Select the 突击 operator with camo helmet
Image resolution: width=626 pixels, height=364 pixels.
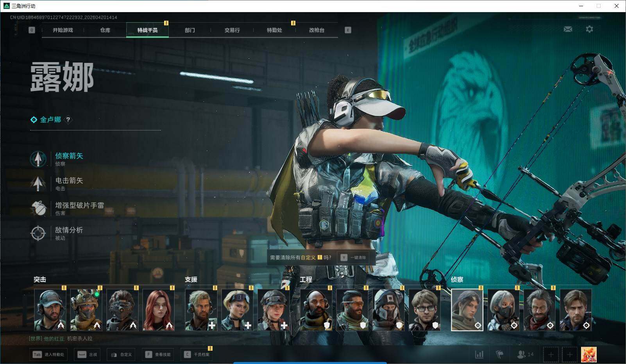pos(86,310)
